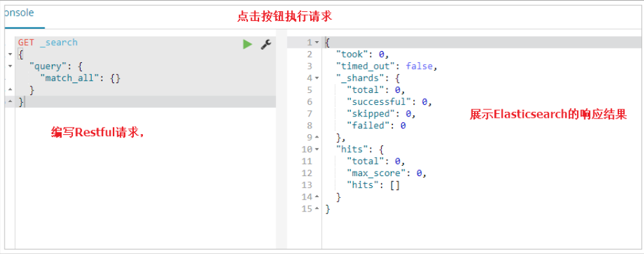
Task: Click the GET _search request line
Action: click(x=48, y=42)
